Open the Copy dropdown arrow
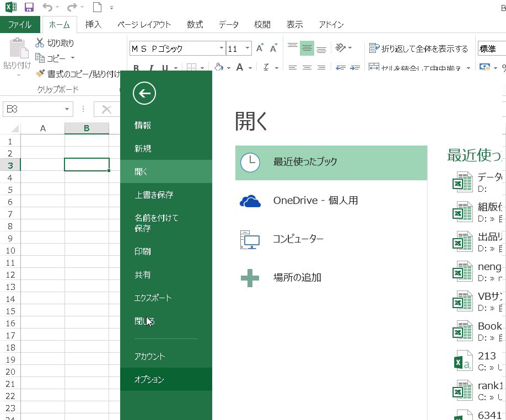This screenshot has width=506, height=420. click(73, 58)
